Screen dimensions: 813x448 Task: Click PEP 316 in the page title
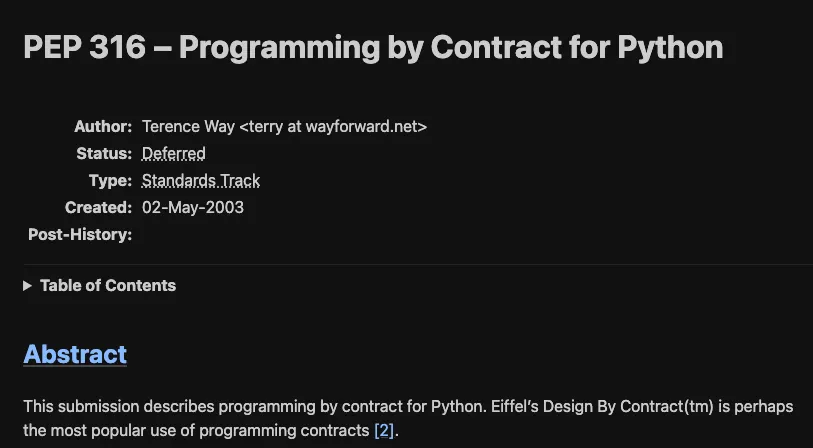85,47
